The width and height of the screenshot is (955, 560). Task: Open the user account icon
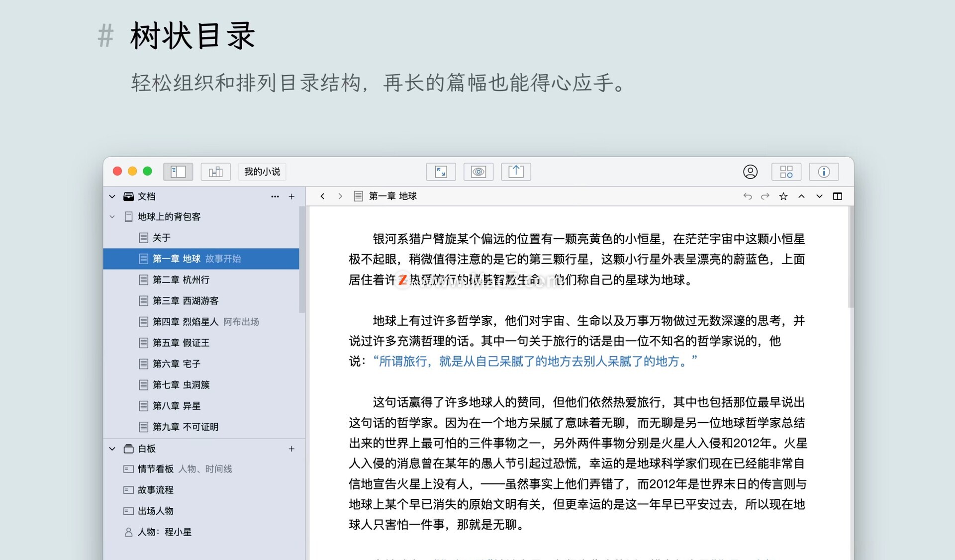(750, 172)
